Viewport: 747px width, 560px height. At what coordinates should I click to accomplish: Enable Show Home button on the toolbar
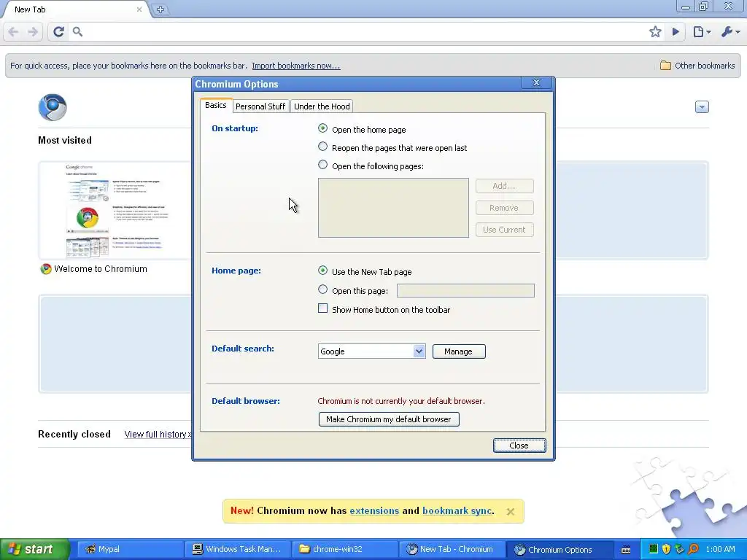coord(322,308)
